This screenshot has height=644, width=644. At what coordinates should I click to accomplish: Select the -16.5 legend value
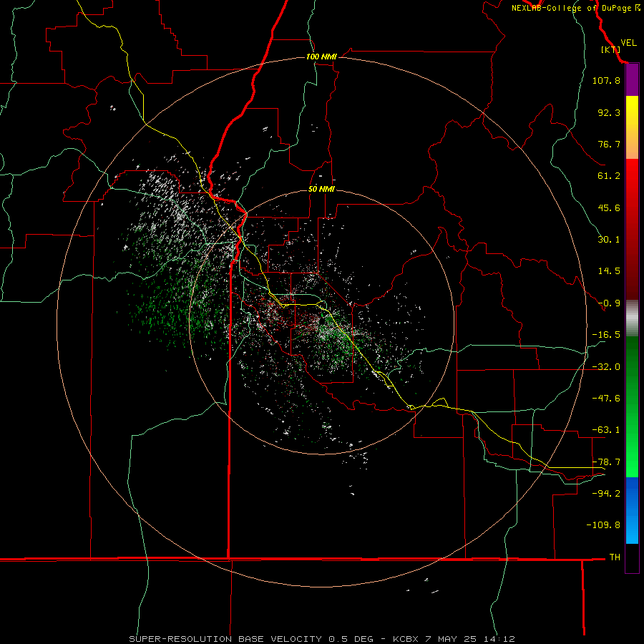606,335
